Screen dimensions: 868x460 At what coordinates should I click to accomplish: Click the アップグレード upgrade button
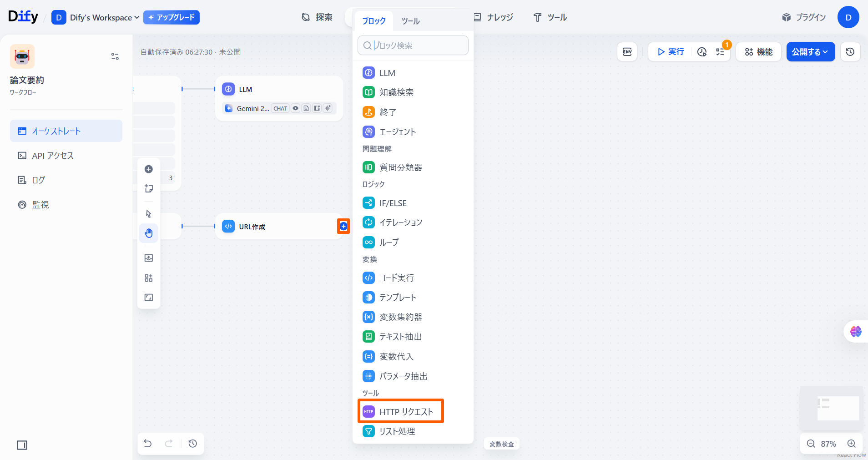point(172,17)
